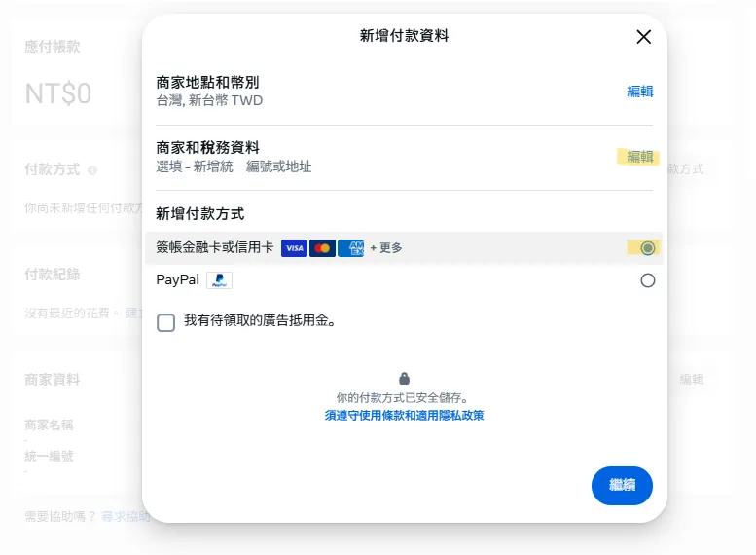Tick the 我有待領取的廣告抵用金 checkbox

click(x=166, y=322)
